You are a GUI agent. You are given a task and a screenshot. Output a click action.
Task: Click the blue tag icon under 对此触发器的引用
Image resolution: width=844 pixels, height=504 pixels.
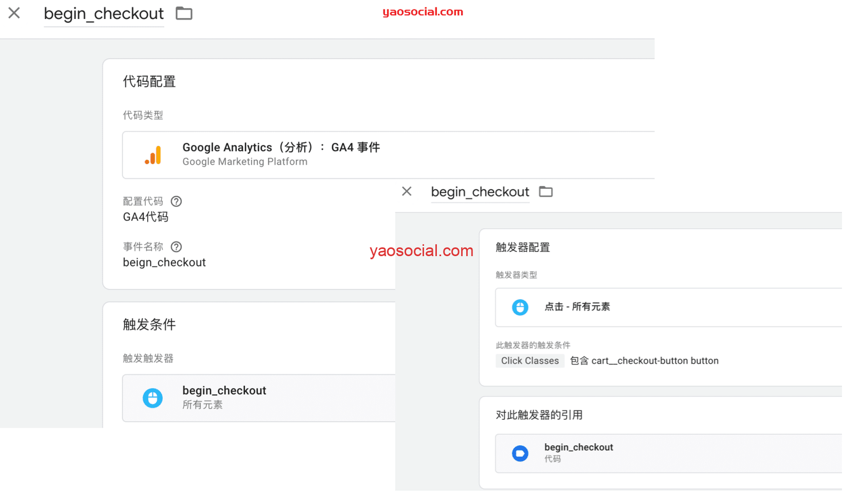pos(520,453)
